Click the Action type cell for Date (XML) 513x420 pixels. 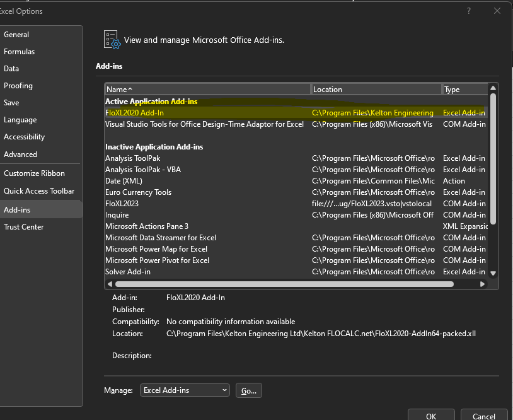[454, 181]
